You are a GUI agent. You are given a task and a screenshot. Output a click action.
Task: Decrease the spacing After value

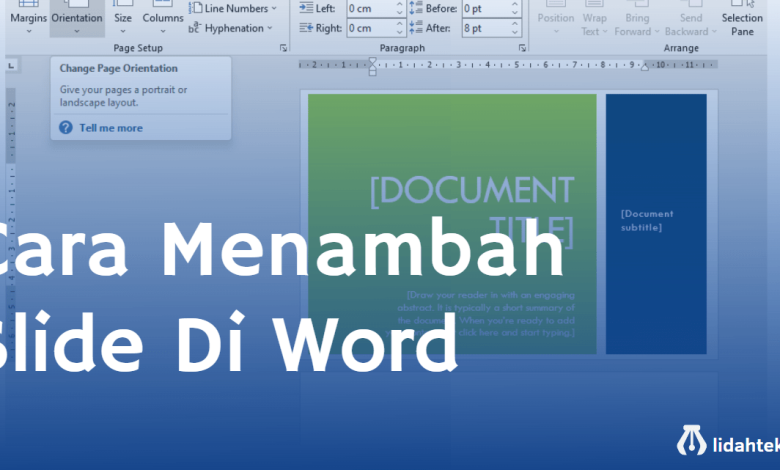coord(515,32)
